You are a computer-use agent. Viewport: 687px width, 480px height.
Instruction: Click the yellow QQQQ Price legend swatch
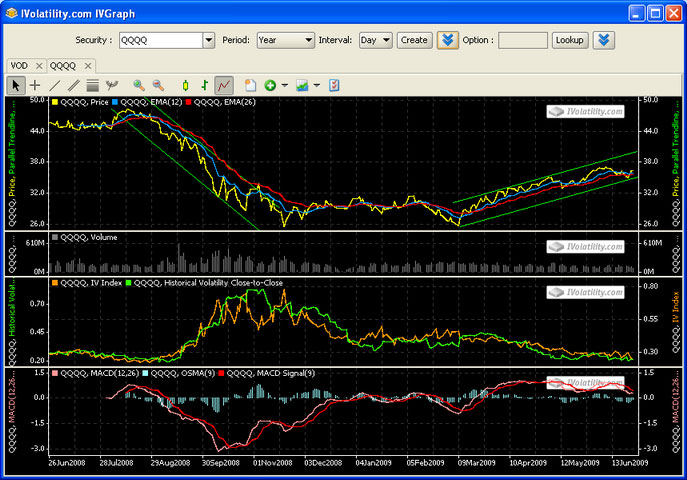[55, 102]
